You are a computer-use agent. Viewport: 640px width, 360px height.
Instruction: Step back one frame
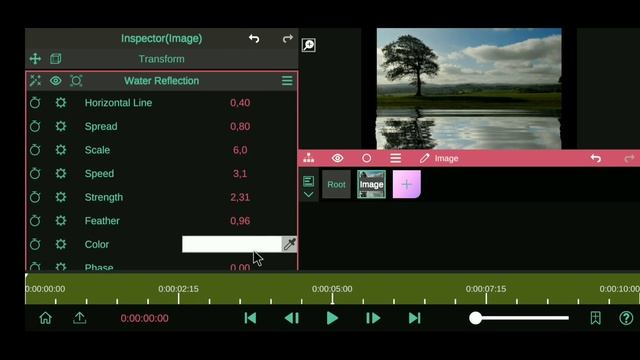pyautogui.click(x=292, y=318)
